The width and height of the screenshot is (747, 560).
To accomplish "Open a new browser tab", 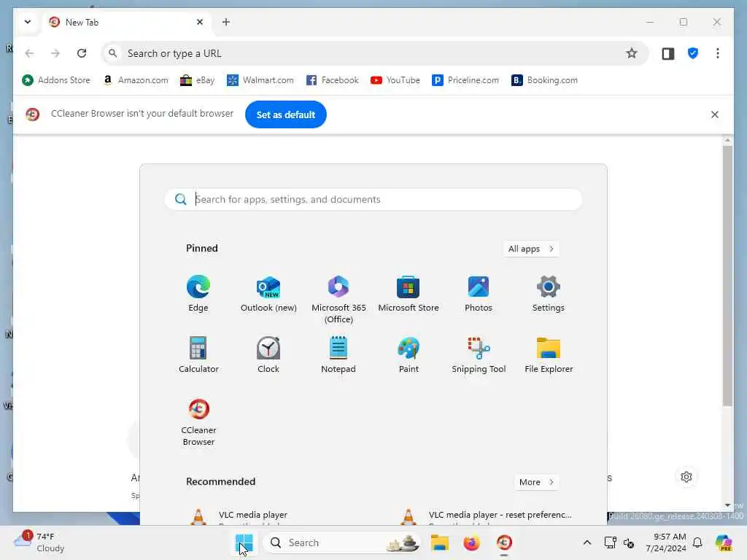I will click(x=226, y=22).
